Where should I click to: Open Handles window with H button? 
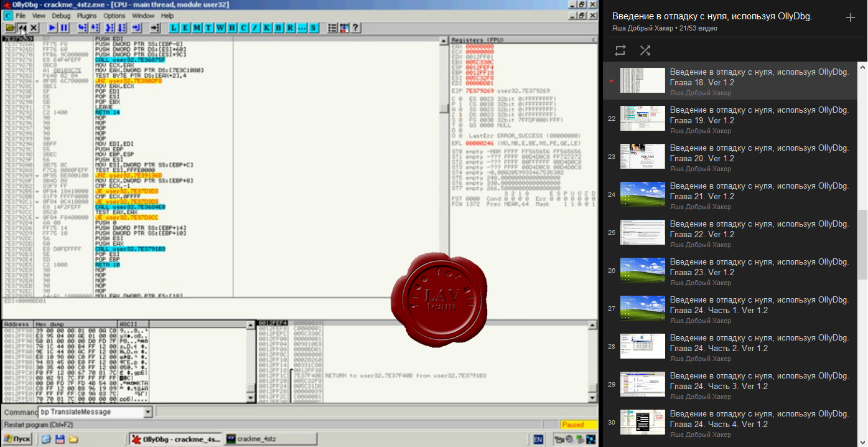coord(231,27)
